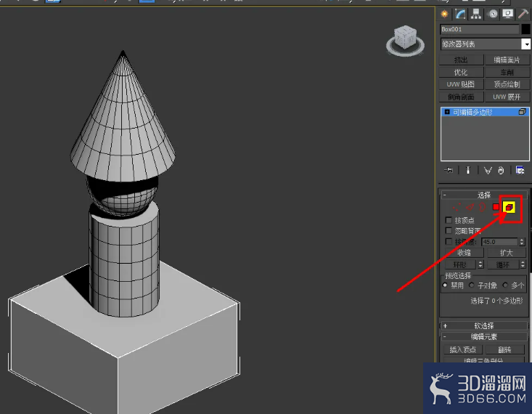Select Border sub-object level icon
Screen dimensions: 532x414
482,207
